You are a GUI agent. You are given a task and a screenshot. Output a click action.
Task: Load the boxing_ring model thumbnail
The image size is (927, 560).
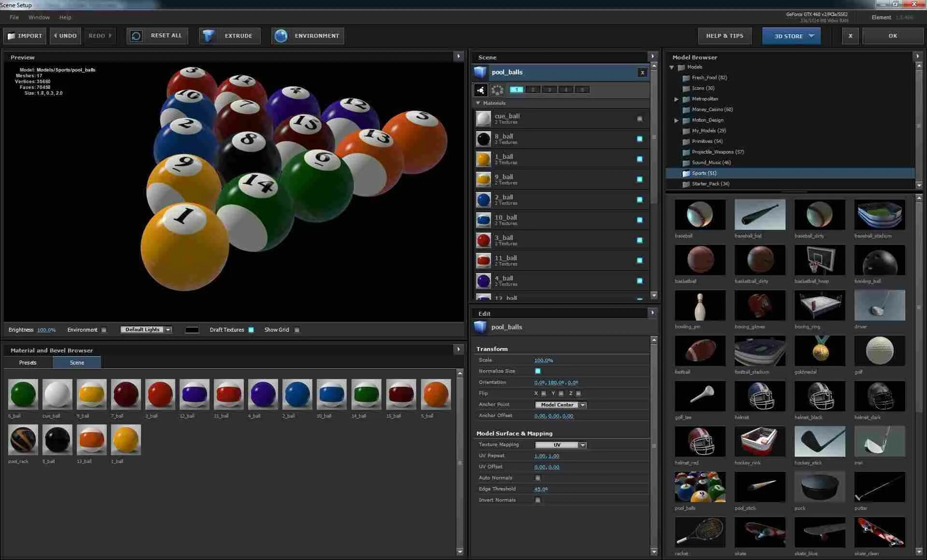pos(820,305)
